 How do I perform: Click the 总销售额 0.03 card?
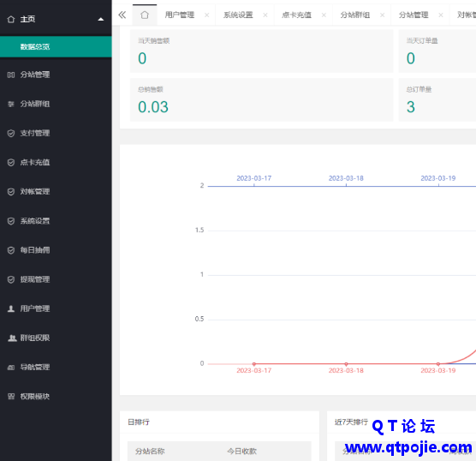click(x=262, y=100)
